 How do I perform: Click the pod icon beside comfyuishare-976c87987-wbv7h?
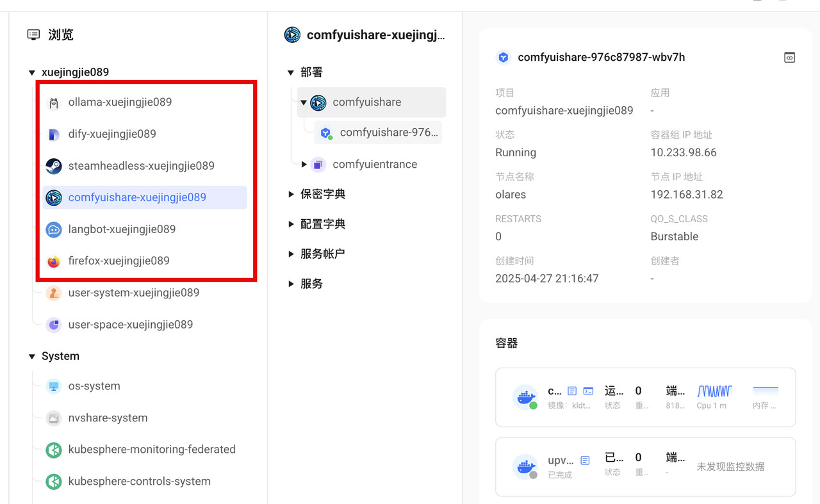[x=504, y=58]
